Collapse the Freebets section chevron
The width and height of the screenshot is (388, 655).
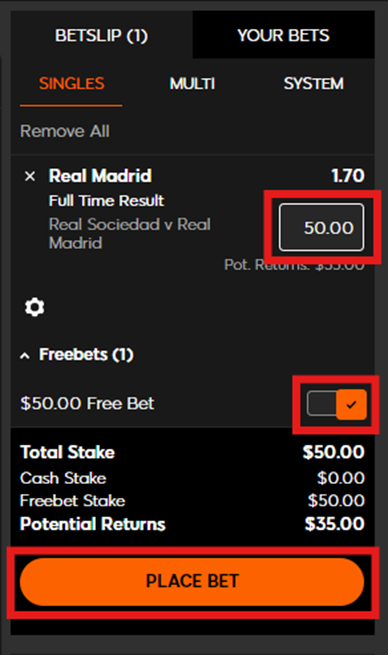pyautogui.click(x=25, y=356)
